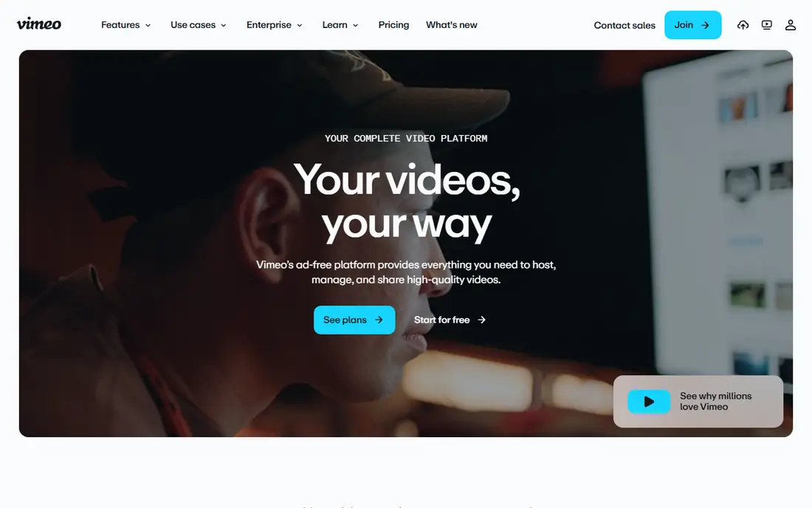Open the upload cloud icon
Viewport: 812px width, 508px height.
tap(743, 25)
